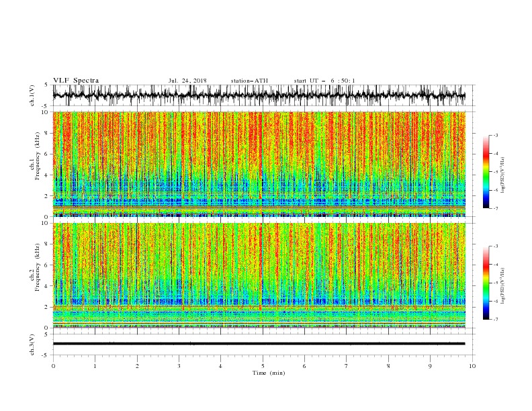The height and width of the screenshot is (411, 532).
Task: Click the "0" tick on the time axis
Action: (x=53, y=366)
